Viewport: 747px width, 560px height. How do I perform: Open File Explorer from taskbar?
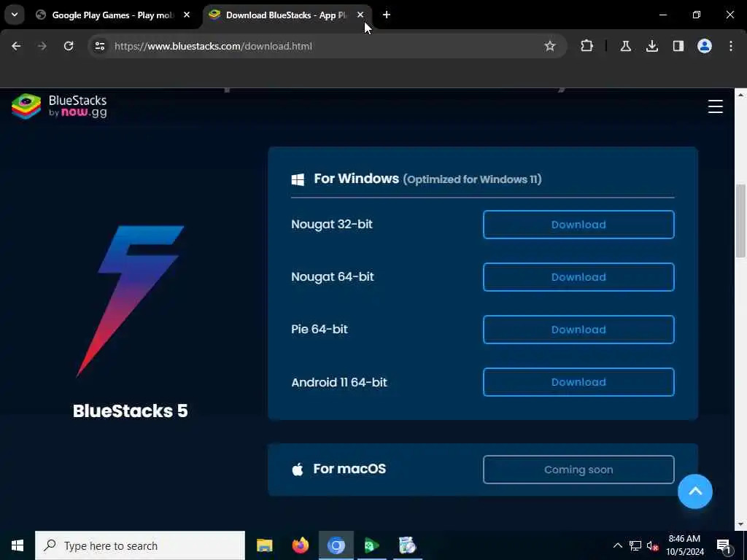click(x=264, y=545)
